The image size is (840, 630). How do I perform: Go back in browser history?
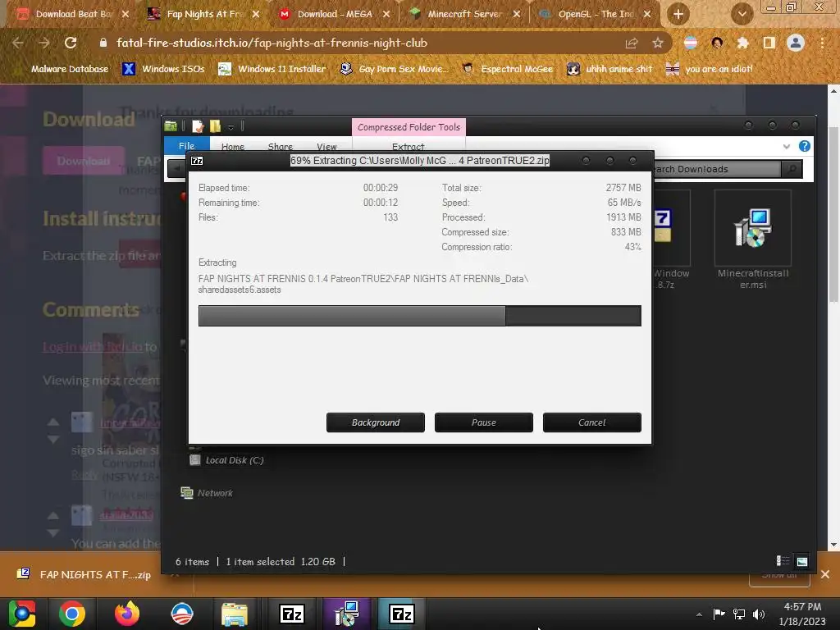[x=18, y=43]
